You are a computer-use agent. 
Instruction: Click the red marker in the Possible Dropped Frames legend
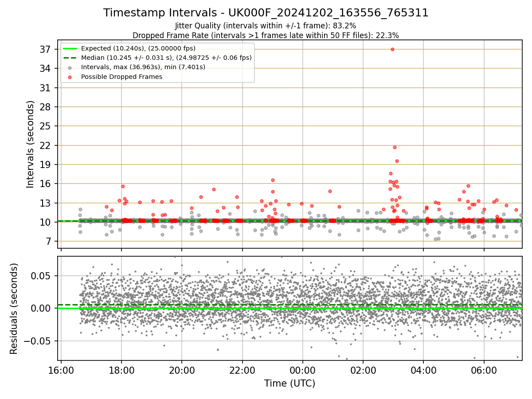coord(70,77)
